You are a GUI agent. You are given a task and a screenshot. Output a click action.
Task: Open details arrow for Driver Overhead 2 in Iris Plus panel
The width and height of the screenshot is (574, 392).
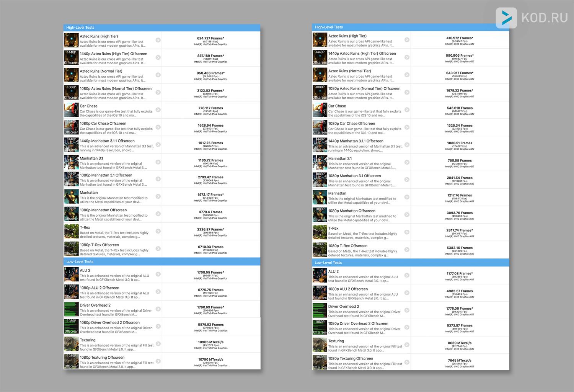[158, 309]
